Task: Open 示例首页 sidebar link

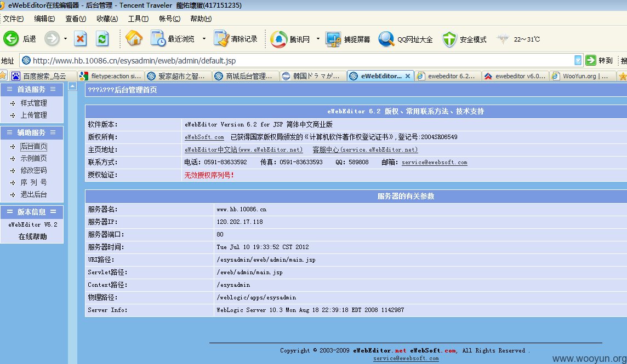Action: [x=33, y=158]
